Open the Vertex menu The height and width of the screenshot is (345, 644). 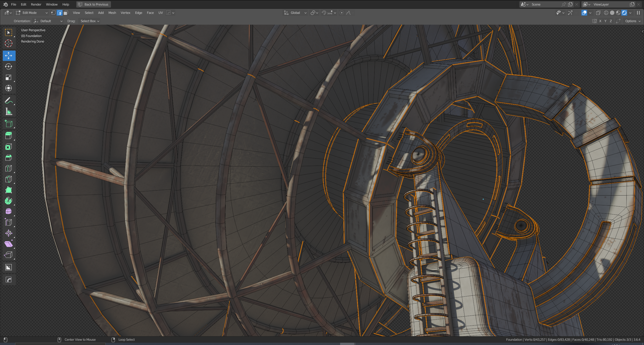[125, 13]
